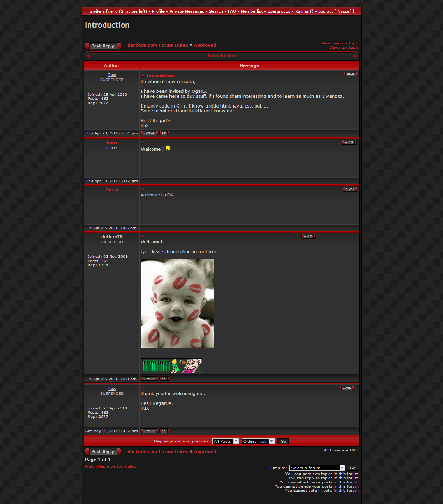Open profile button under dethan78's post
Viewport: 443px width, 504px height.
[149, 379]
